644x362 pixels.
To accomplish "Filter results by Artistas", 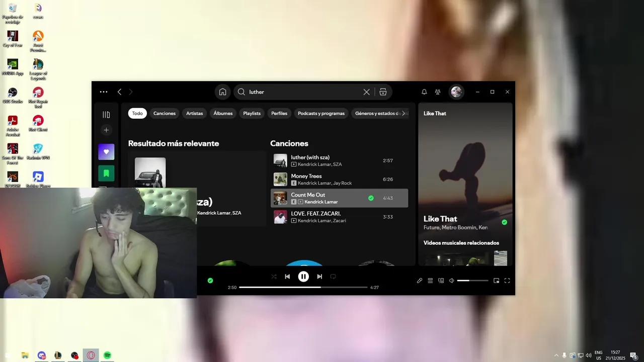I will coord(194,114).
